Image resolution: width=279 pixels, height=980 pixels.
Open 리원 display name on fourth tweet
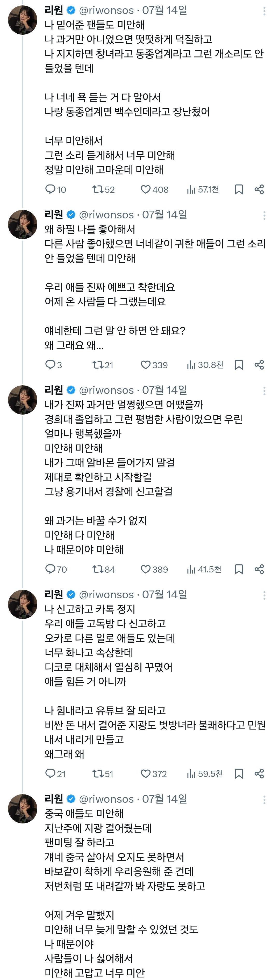[x=54, y=594]
